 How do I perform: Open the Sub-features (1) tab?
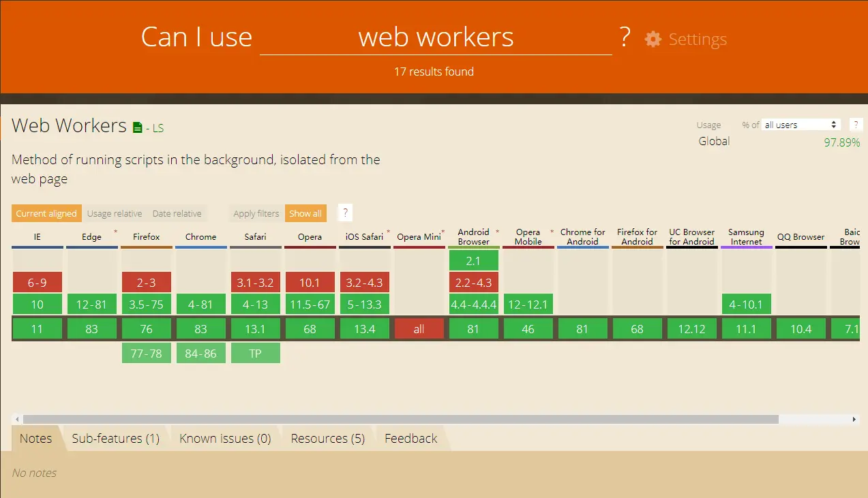[115, 438]
